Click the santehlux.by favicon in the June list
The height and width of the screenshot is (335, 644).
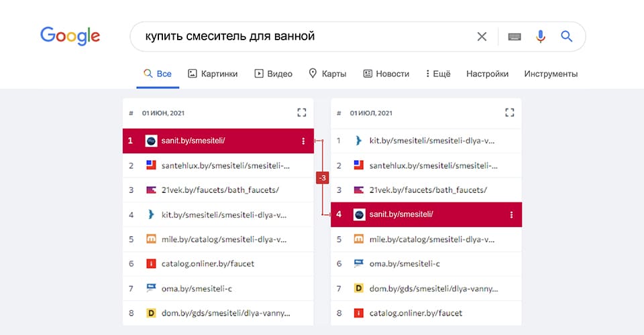click(x=151, y=165)
